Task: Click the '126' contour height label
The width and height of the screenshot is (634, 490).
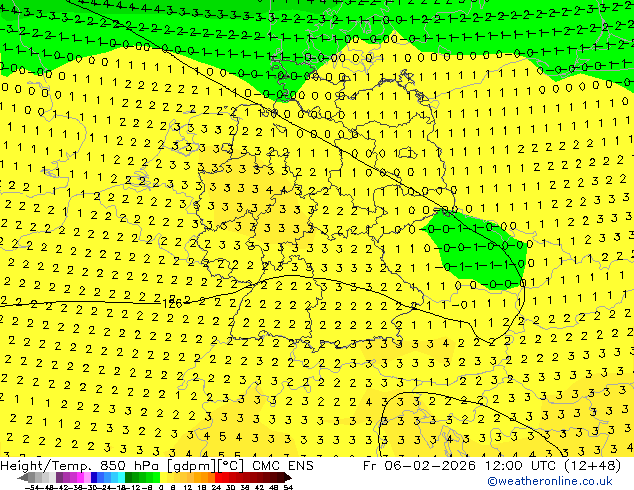Action: click(172, 304)
